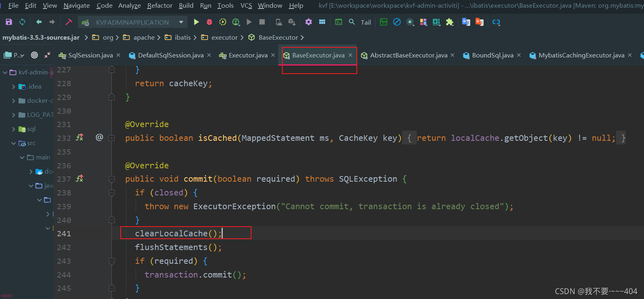Click the ibatis breadcrumb
This screenshot has height=299, width=644.
coord(183,38)
